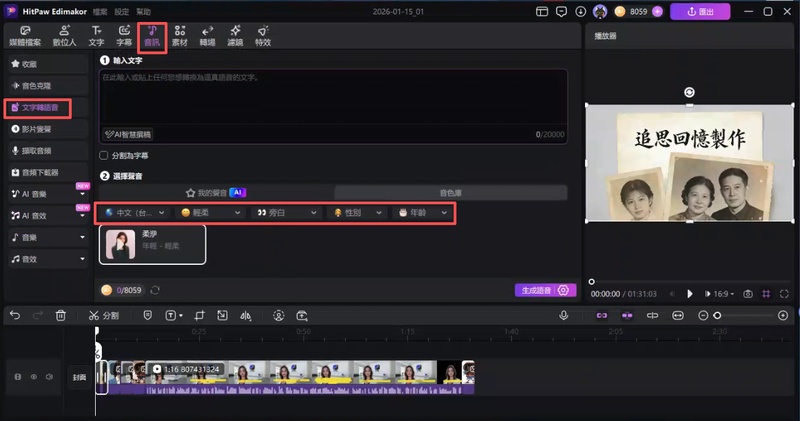Click the delete trash icon in the timeline toolbar
The height and width of the screenshot is (421, 800).
(61, 315)
